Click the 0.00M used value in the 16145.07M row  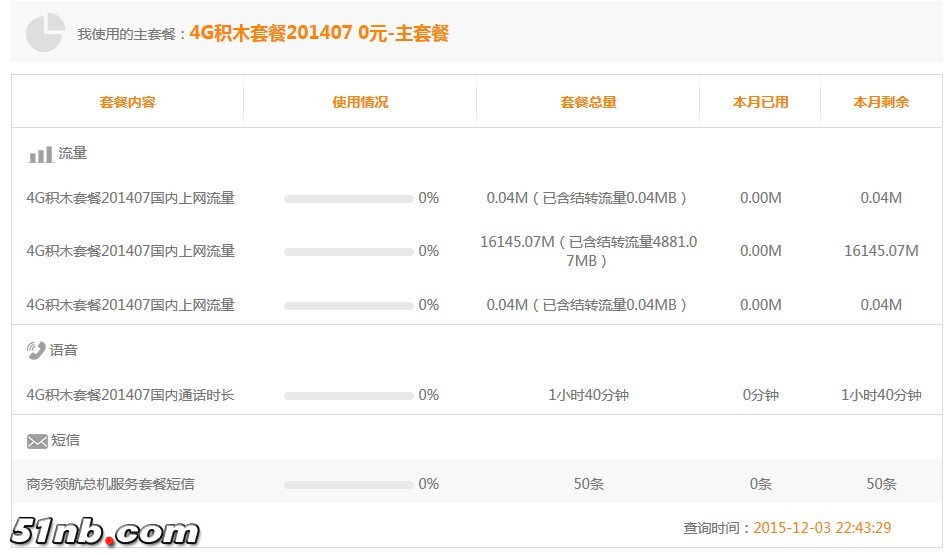[761, 251]
